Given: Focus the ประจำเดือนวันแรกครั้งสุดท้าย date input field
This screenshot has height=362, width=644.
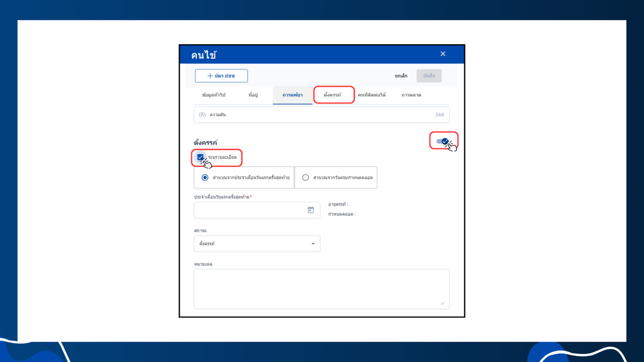Looking at the screenshot, I should pos(257,210).
